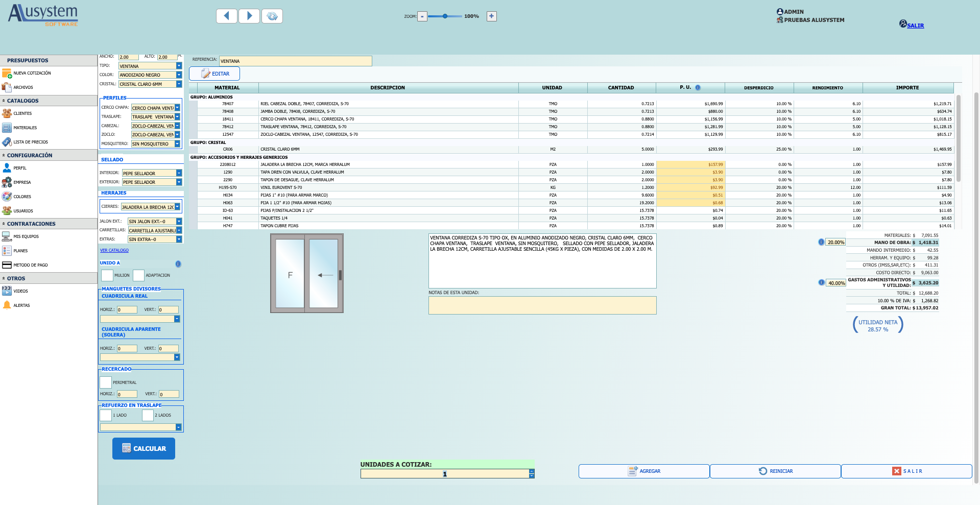Check the 1 Lado refuerzo option
The width and height of the screenshot is (980, 505).
click(106, 415)
